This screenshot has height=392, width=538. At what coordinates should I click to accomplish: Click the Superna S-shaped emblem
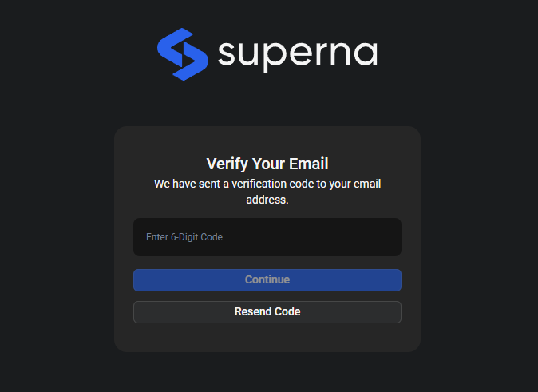tap(183, 53)
